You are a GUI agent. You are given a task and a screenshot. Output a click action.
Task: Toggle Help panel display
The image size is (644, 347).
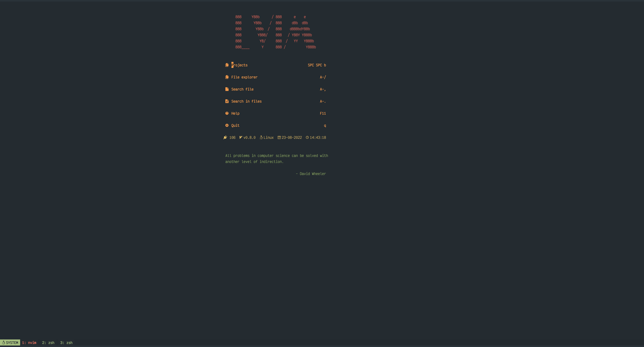235,113
